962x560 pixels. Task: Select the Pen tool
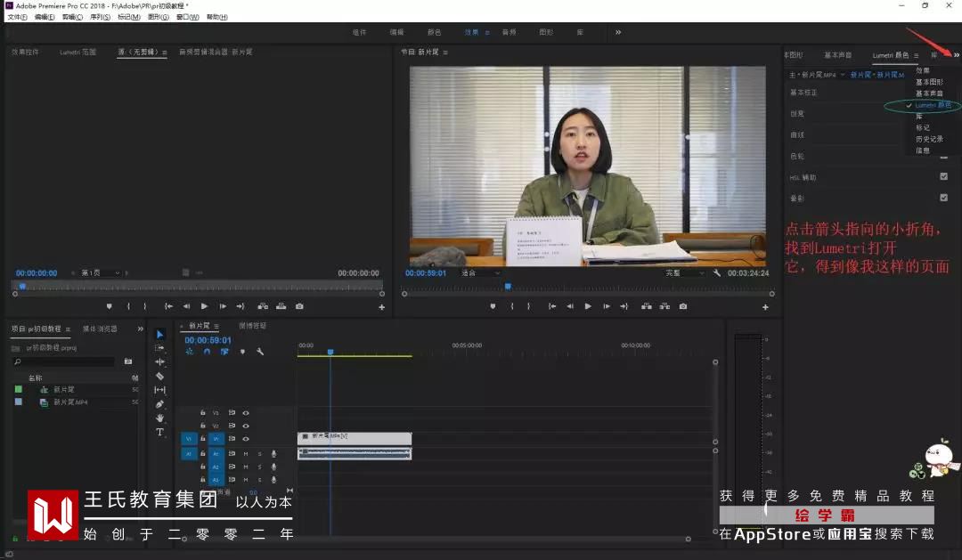coord(160,404)
